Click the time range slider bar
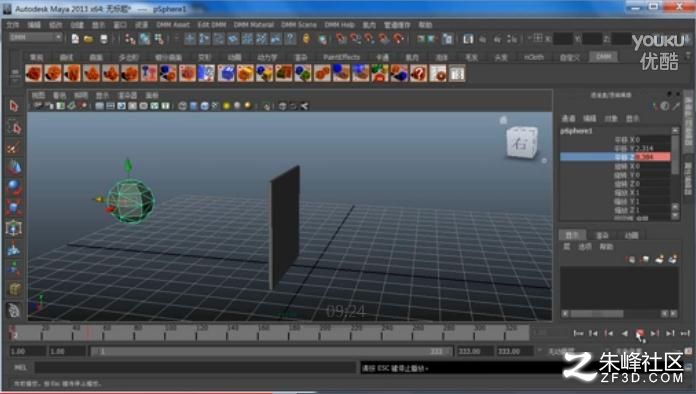The image size is (696, 394). pyautogui.click(x=271, y=351)
